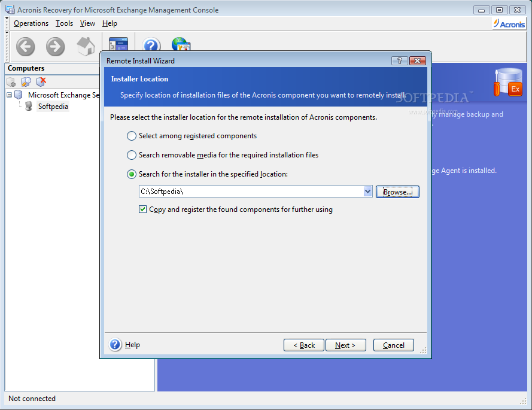
Task: Open the Help menu in menu bar
Action: 110,23
